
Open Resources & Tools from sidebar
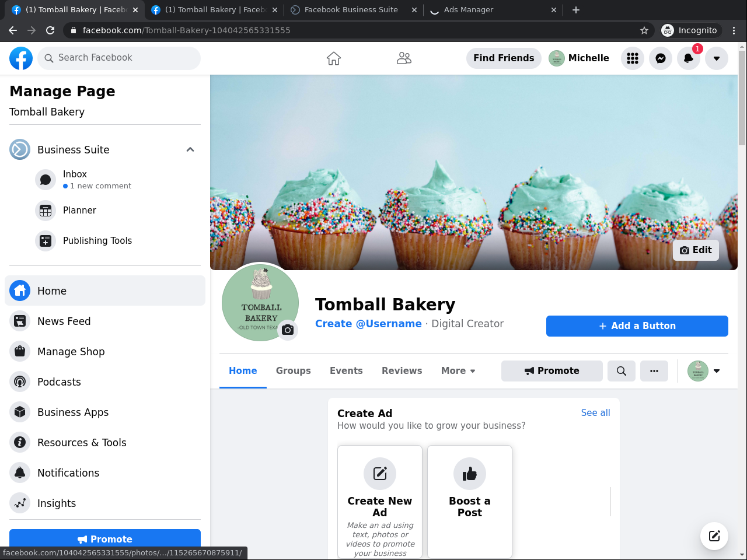coord(105,442)
